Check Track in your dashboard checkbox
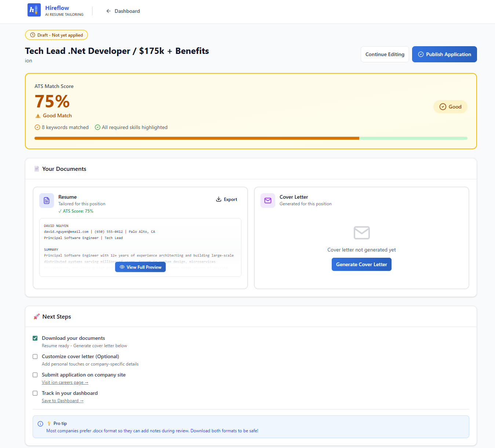The width and height of the screenshot is (495, 448). click(x=35, y=393)
